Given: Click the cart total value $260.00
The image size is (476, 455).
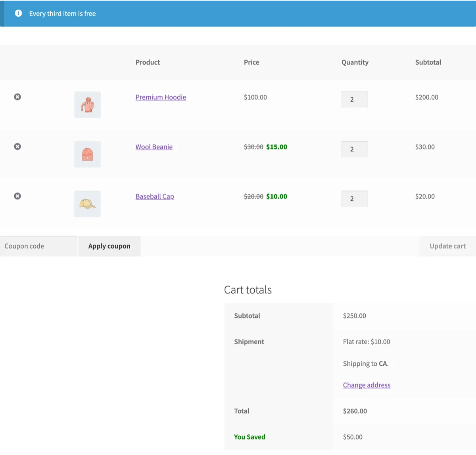Looking at the screenshot, I should pos(355,411).
